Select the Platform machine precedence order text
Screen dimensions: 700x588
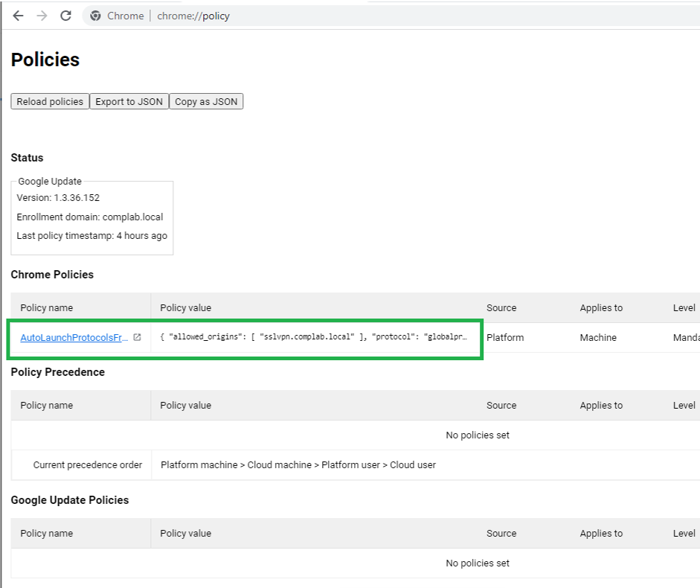click(x=298, y=464)
